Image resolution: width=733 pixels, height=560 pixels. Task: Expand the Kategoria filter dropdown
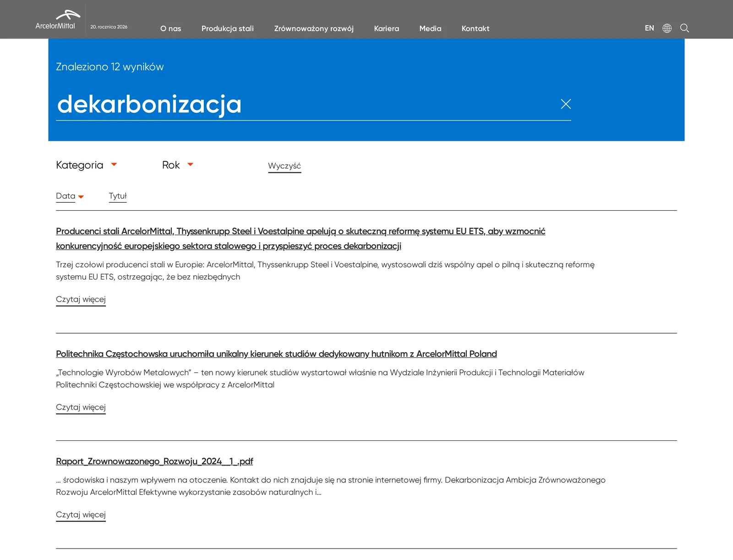tap(86, 165)
